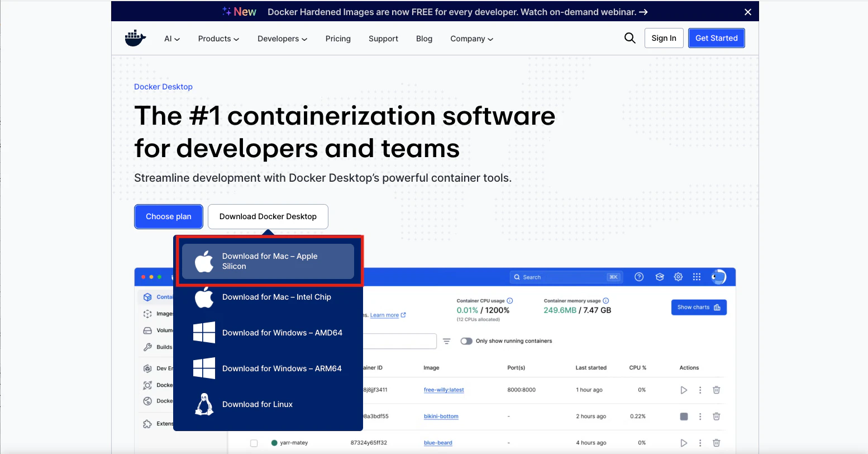This screenshot has width=868, height=454.
Task: Delete the blue-beard container
Action: [x=716, y=443]
